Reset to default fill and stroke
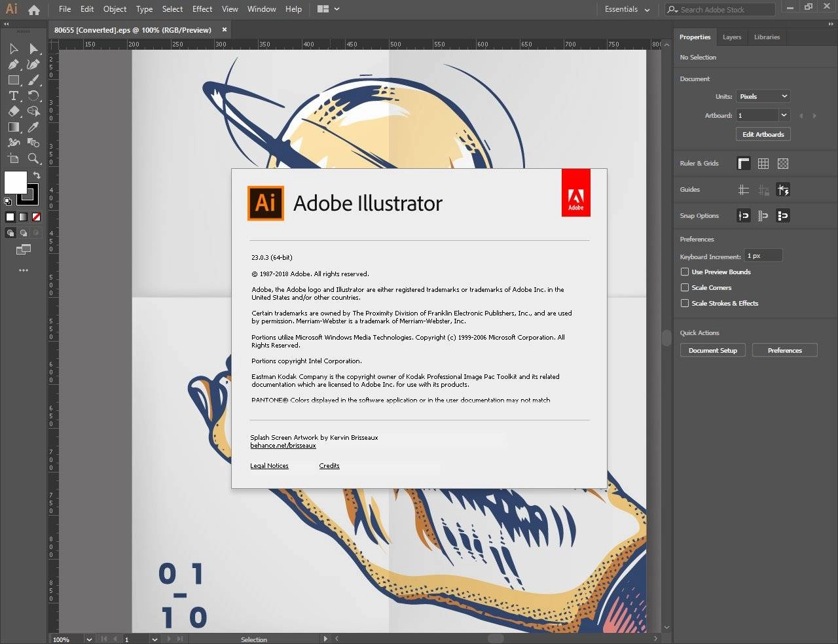 [8, 201]
